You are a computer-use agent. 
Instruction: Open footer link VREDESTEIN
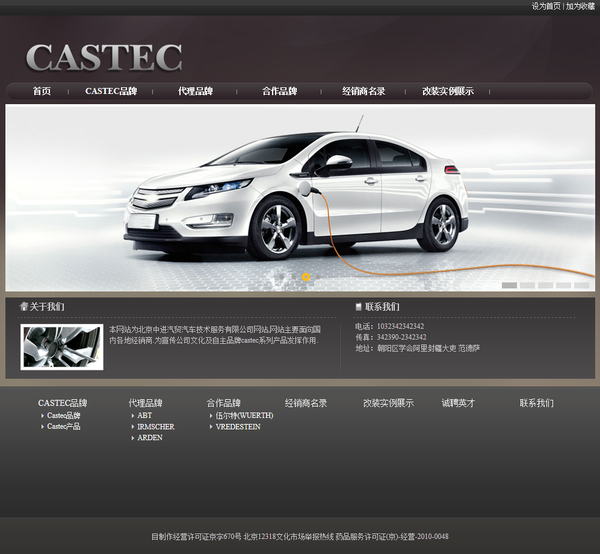(238, 427)
